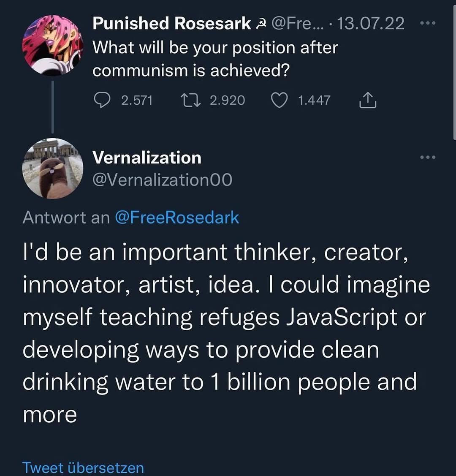Click "Tweet übersetzen" to translate the tweet
The height and width of the screenshot is (476, 456).
point(83,468)
